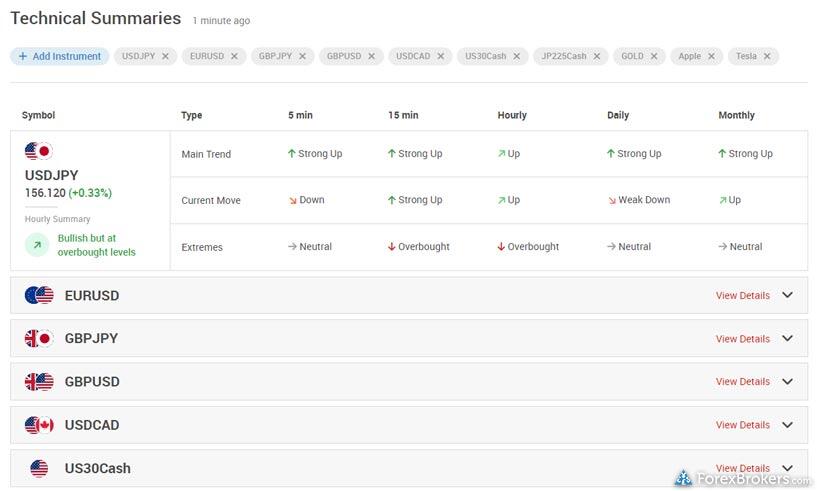
Task: Expand the GBPJPY row chevron
Action: (x=787, y=338)
